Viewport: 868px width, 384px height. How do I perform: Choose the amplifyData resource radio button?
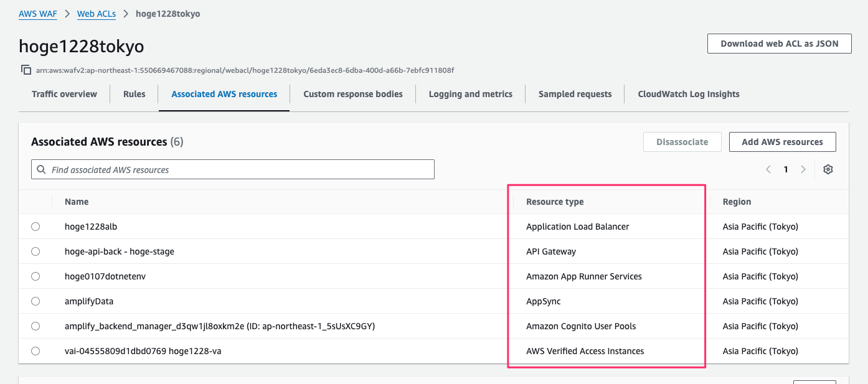35,301
